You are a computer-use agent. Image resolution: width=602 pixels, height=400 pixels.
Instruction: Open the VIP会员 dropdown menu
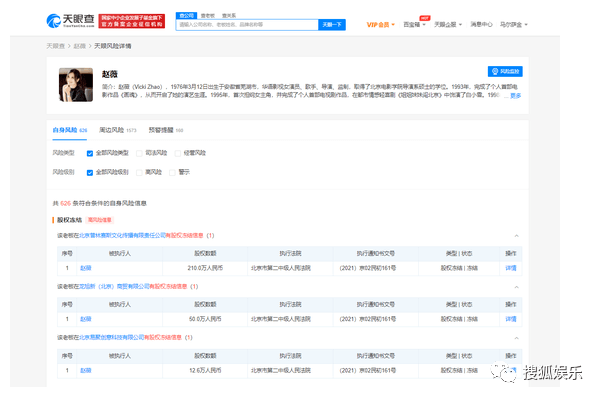click(x=380, y=25)
